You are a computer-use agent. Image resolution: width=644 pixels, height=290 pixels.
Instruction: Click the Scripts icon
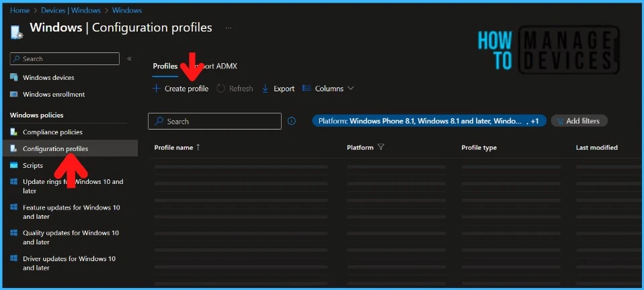[14, 165]
